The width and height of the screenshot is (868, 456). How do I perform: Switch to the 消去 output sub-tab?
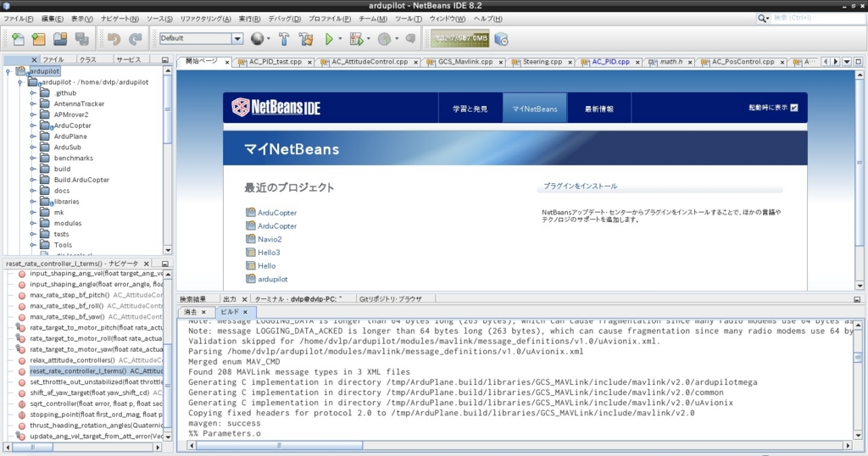pos(190,312)
